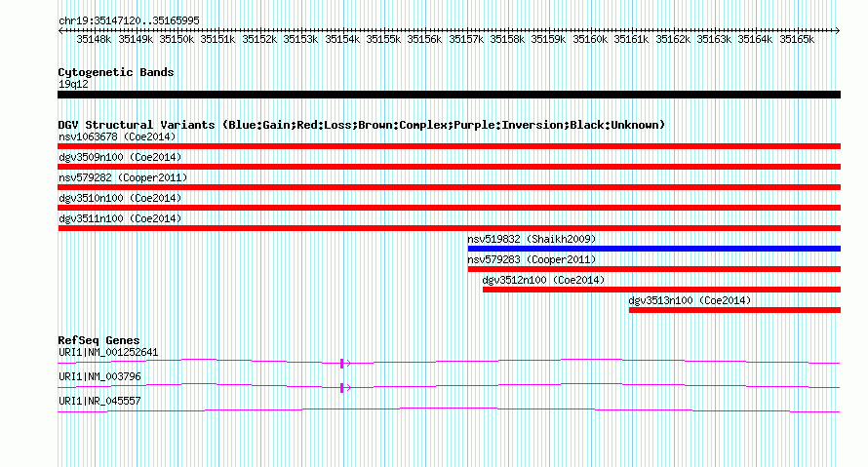Click the exon marker on URI1|NM_003796

coord(342,388)
